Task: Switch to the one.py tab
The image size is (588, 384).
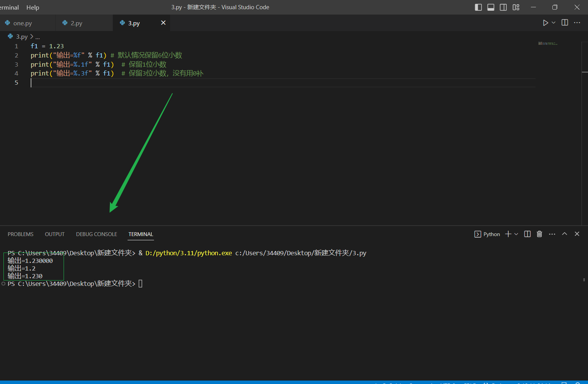Action: tap(22, 23)
